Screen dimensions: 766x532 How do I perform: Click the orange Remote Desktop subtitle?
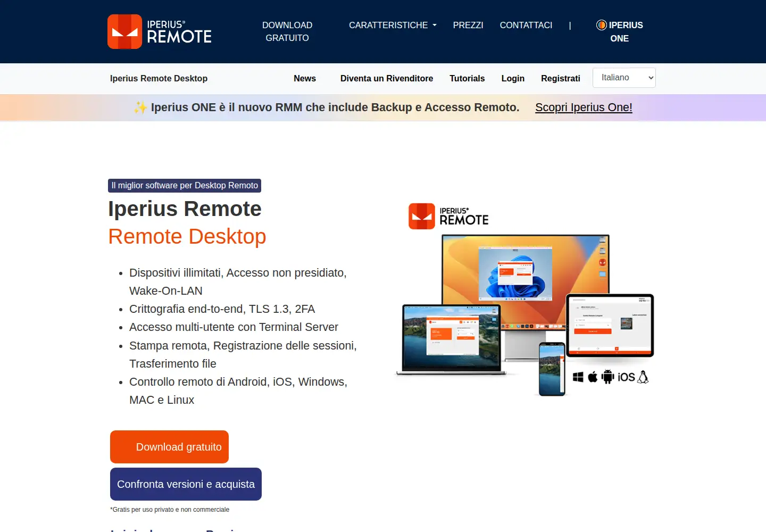(187, 237)
